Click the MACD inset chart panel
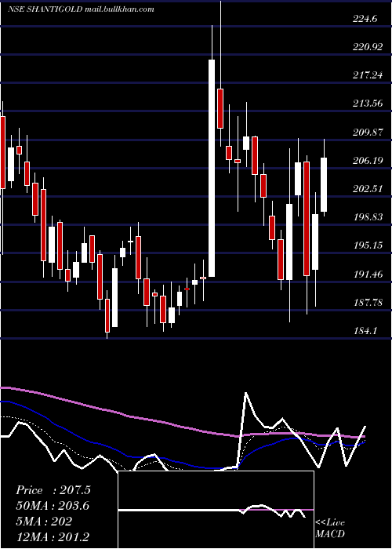The width and height of the screenshot is (392, 549). coord(216,510)
